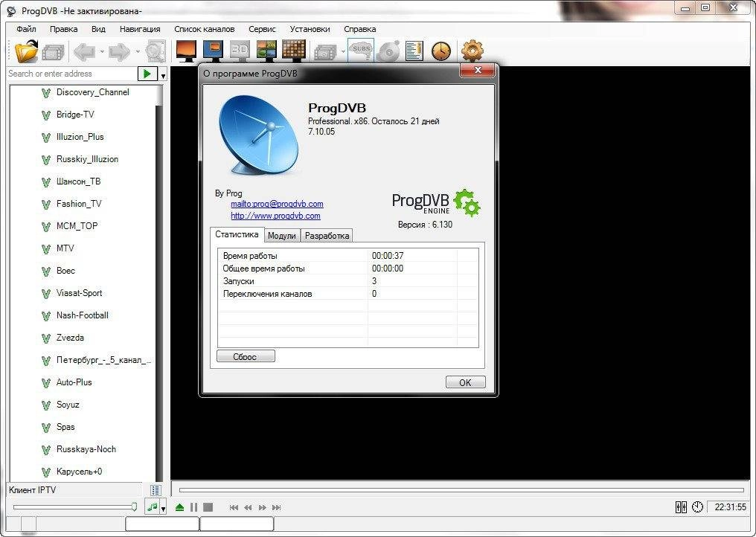Open the Правка menu

click(x=64, y=29)
